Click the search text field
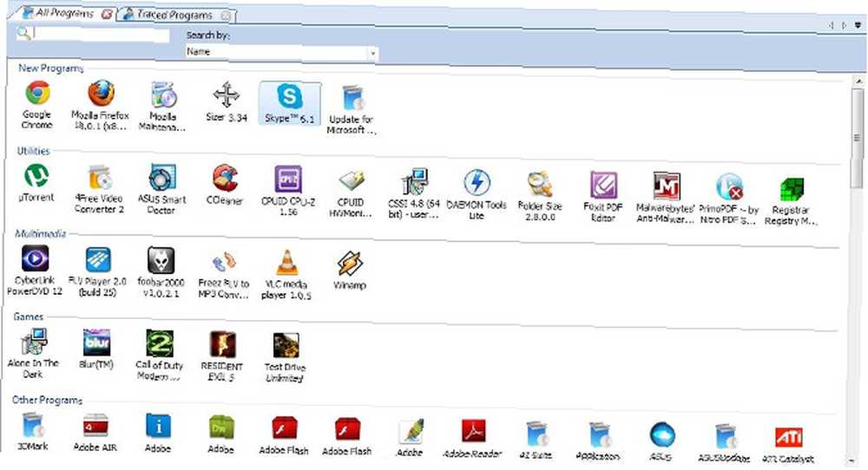The image size is (868, 470). pyautogui.click(x=102, y=36)
